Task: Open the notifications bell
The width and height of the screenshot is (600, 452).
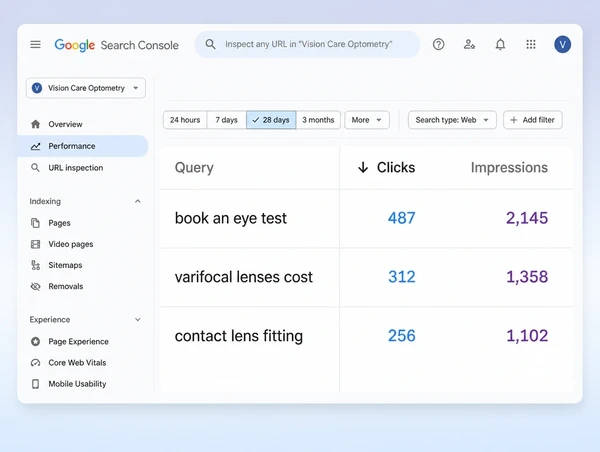Action: (x=500, y=44)
